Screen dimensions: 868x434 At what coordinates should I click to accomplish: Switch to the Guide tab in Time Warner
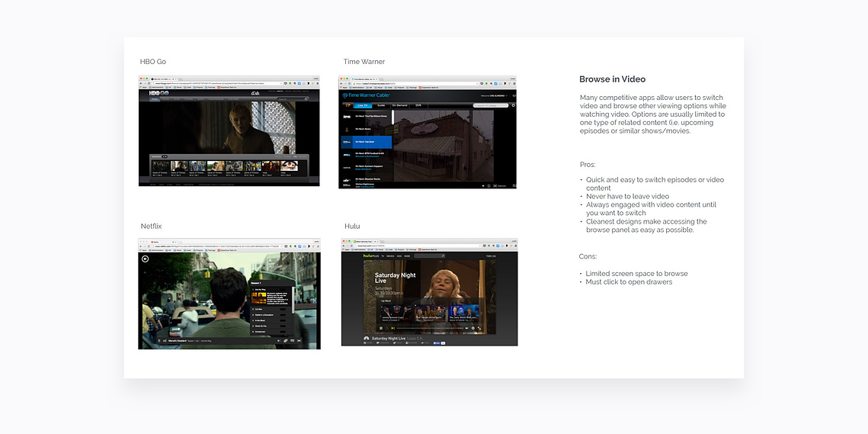pos(381,105)
